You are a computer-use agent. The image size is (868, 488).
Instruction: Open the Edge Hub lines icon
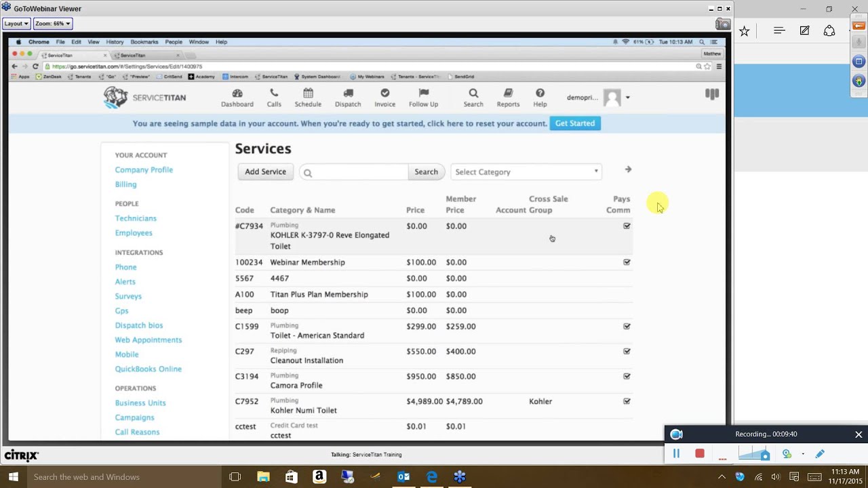click(x=779, y=30)
